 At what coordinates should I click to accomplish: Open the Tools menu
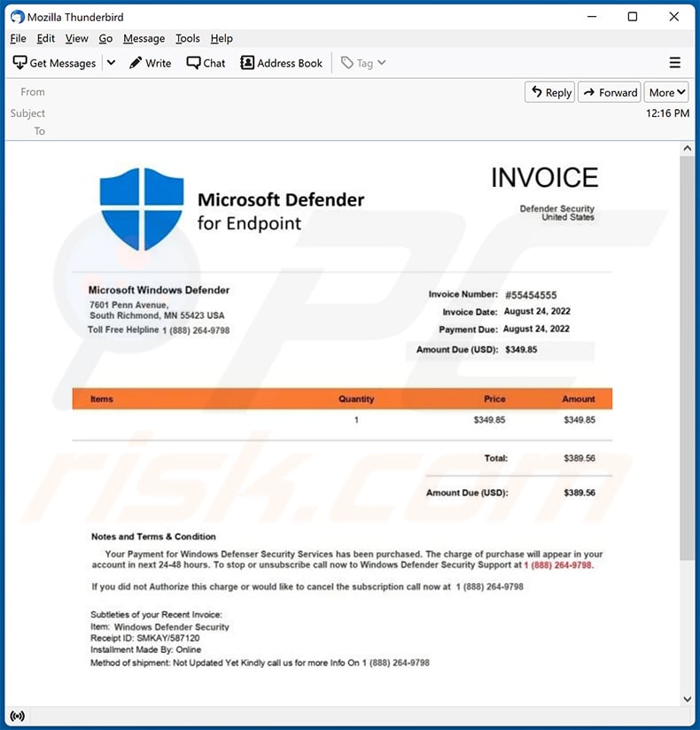pyautogui.click(x=188, y=39)
